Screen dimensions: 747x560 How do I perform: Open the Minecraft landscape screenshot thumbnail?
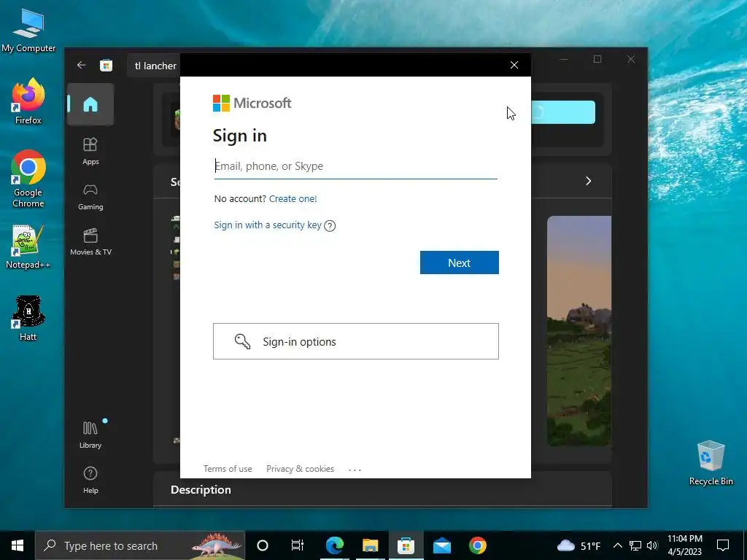pos(578,331)
